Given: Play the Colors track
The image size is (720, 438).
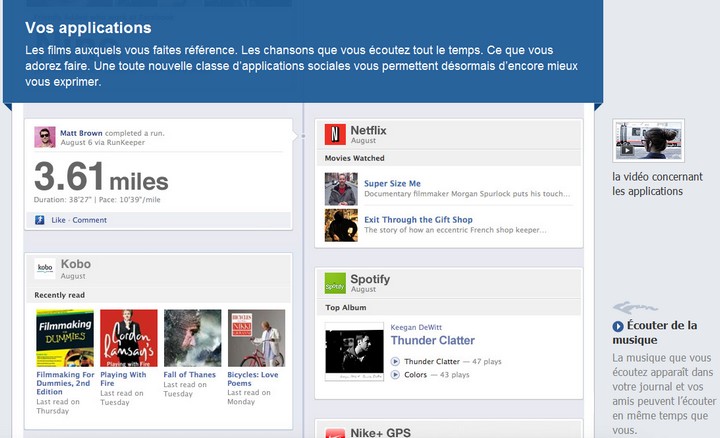Looking at the screenshot, I should coord(395,375).
